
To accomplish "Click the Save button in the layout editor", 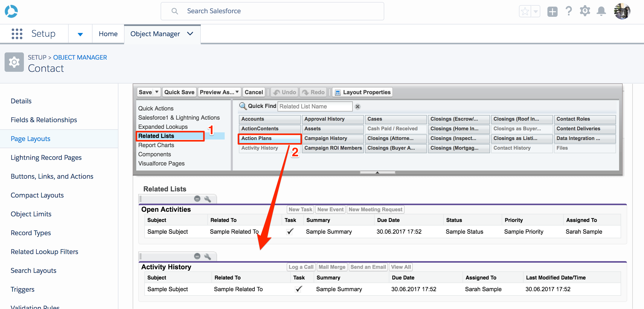I will tap(145, 92).
